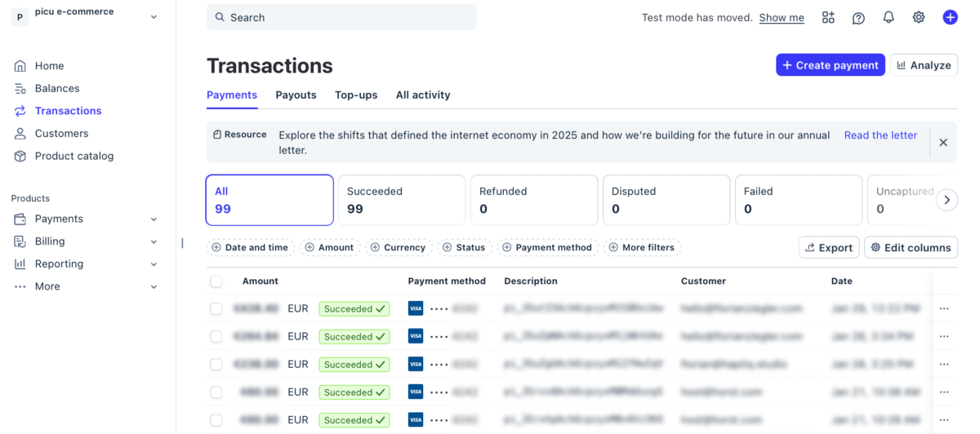Switch to the All activity tab
The image size is (980, 434).
coord(423,95)
